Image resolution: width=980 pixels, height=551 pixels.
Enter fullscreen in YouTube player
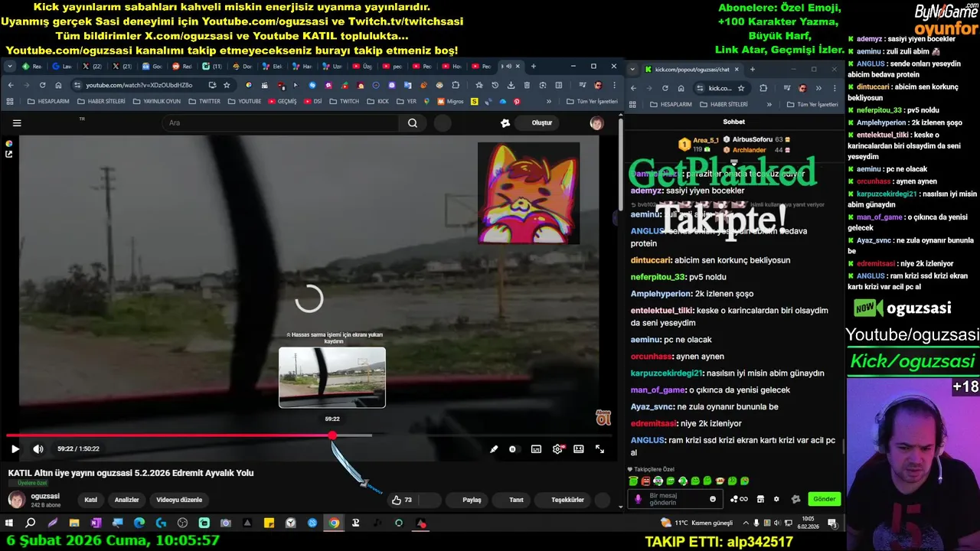(599, 449)
